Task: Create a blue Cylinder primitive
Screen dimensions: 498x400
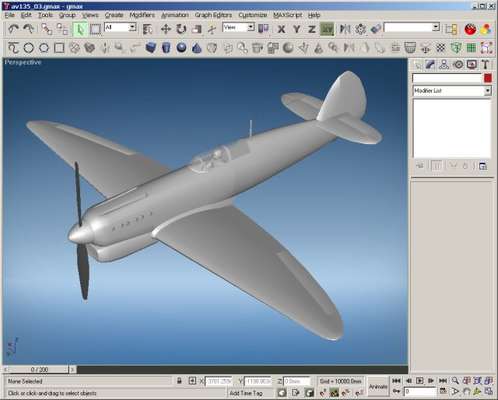Action: [166, 48]
